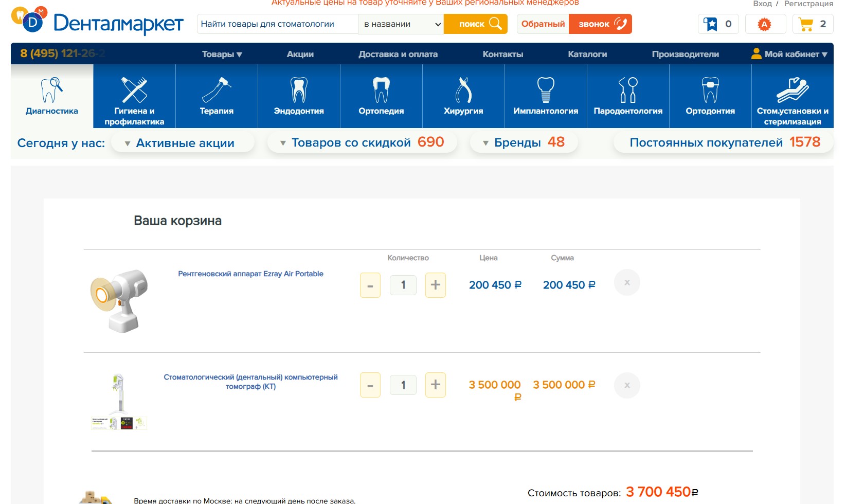This screenshot has width=846, height=504.
Task: Go to Контакты page
Action: coord(503,54)
